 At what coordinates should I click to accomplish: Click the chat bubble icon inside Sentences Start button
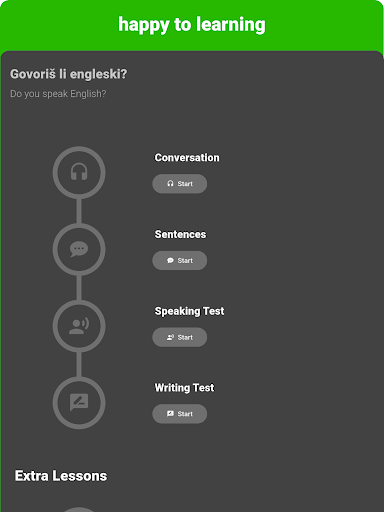coord(170,260)
